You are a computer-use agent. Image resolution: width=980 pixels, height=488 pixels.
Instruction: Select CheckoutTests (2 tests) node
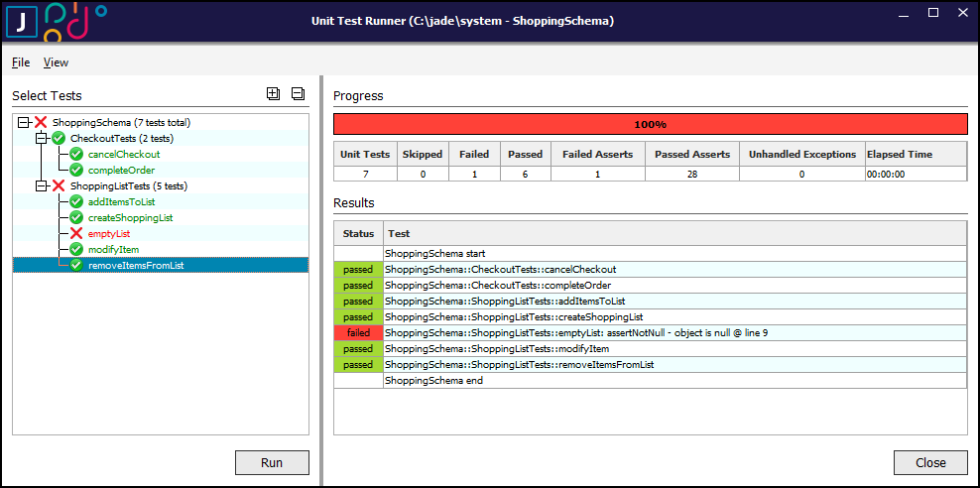[x=122, y=138]
